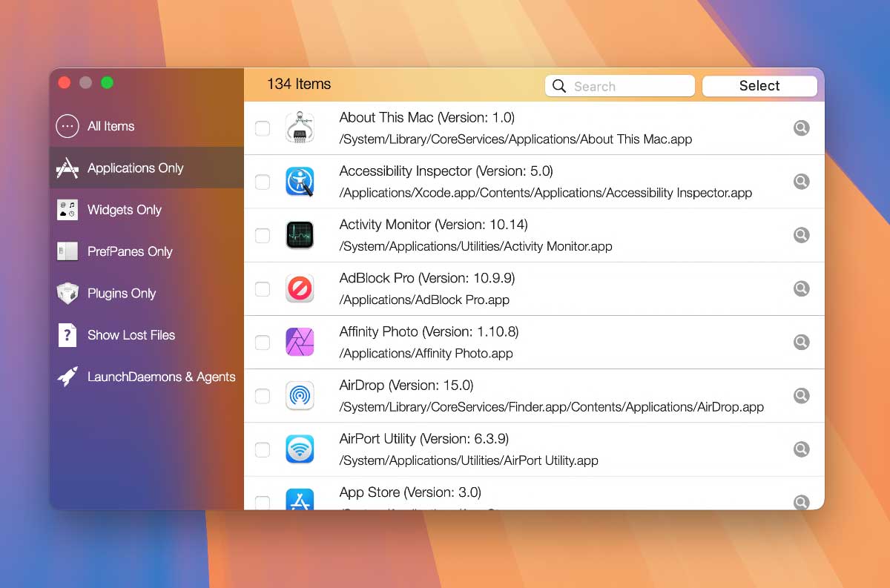Click the title Activity Monitor (Version: 10.14)
Image resolution: width=890 pixels, height=588 pixels.
click(434, 224)
